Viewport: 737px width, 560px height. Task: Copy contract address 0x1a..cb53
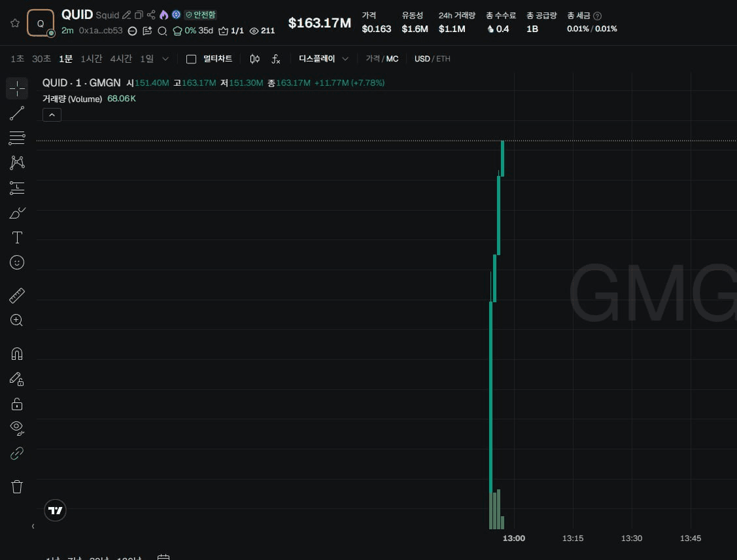pos(101,31)
